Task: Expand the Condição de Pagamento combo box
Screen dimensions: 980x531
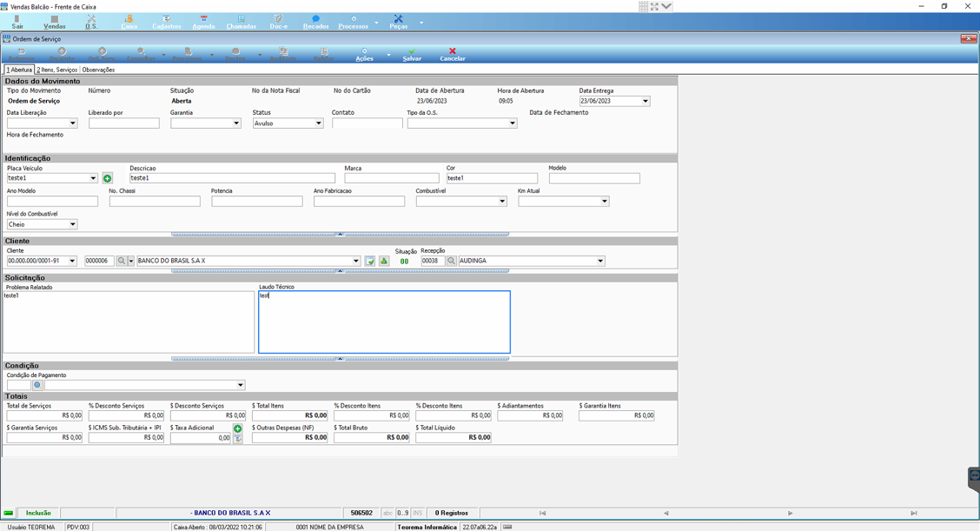Action: coord(240,385)
